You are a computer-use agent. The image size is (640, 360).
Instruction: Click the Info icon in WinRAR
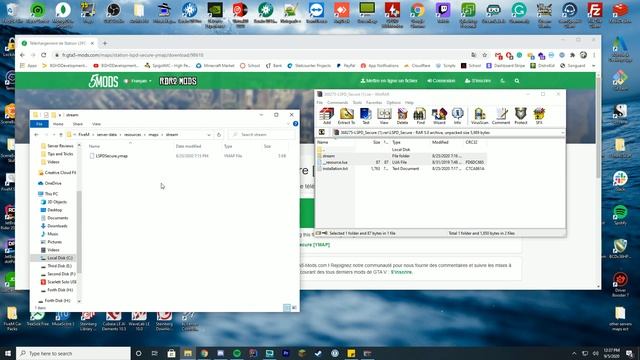[x=458, y=116]
